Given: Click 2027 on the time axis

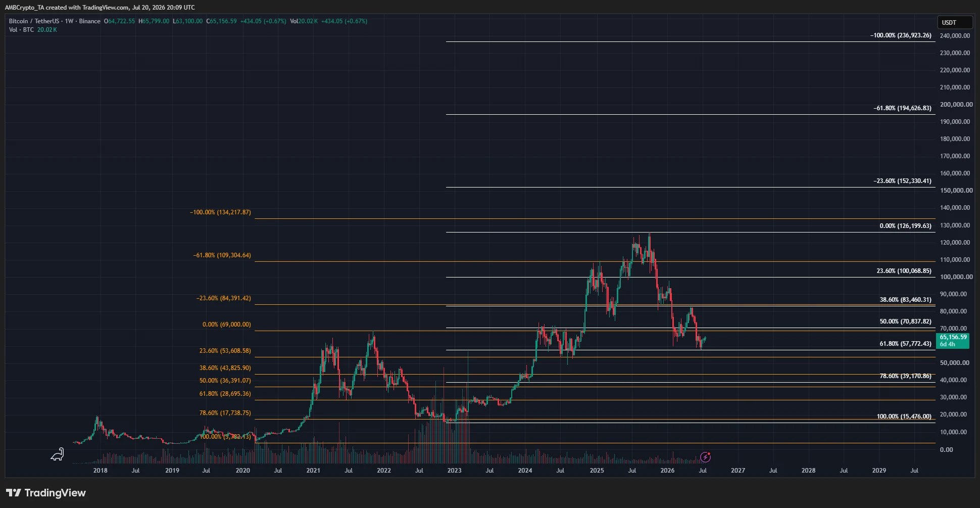Looking at the screenshot, I should click(x=738, y=470).
